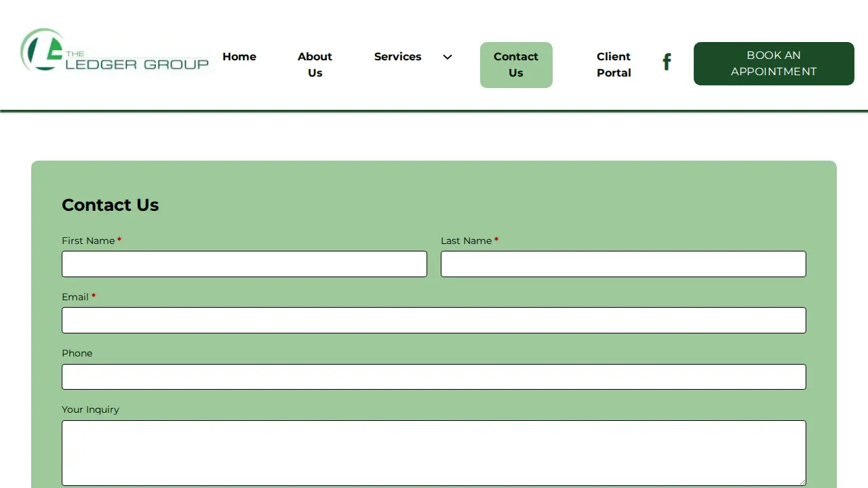The image size is (868, 488).
Task: Open the About Us page
Action: (315, 65)
